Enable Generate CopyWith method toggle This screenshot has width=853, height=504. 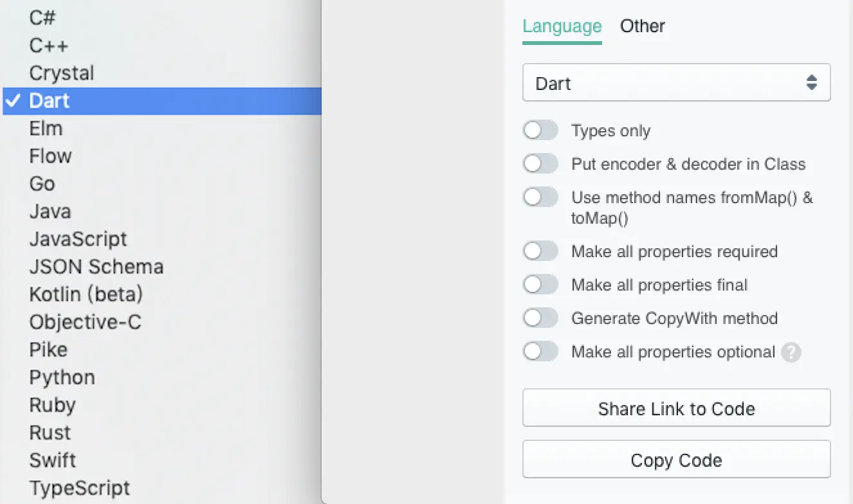(x=540, y=318)
